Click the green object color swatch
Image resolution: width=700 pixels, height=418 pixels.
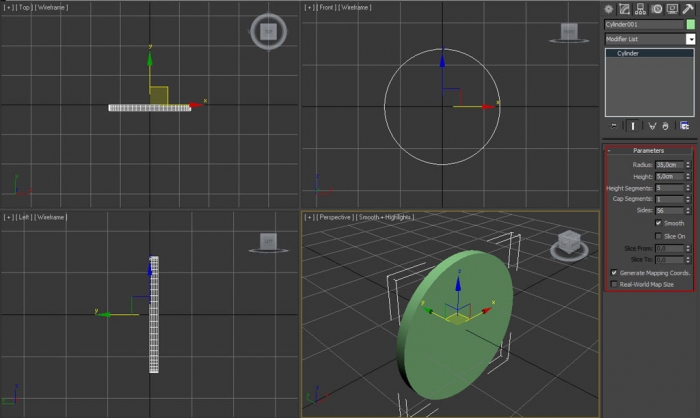(x=691, y=25)
